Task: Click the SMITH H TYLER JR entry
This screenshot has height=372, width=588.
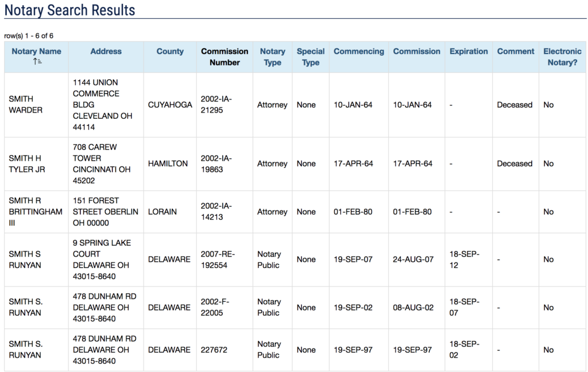Action: 26,164
